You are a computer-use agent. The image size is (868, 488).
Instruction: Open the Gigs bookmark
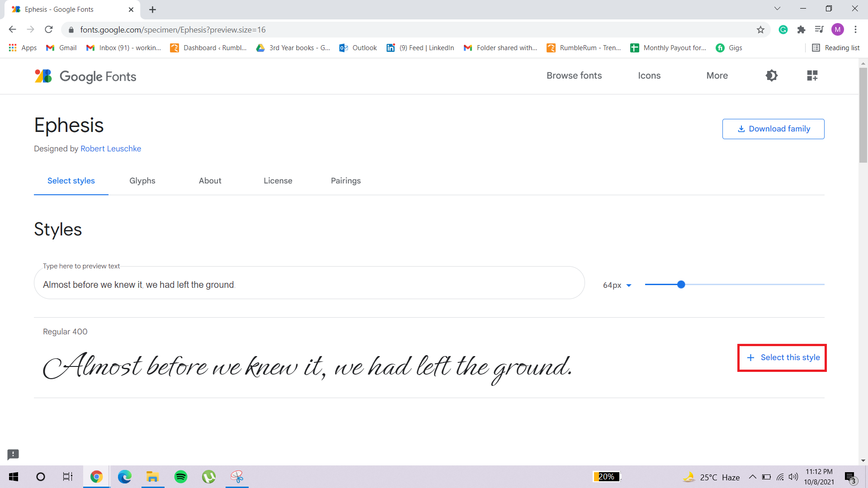729,47
